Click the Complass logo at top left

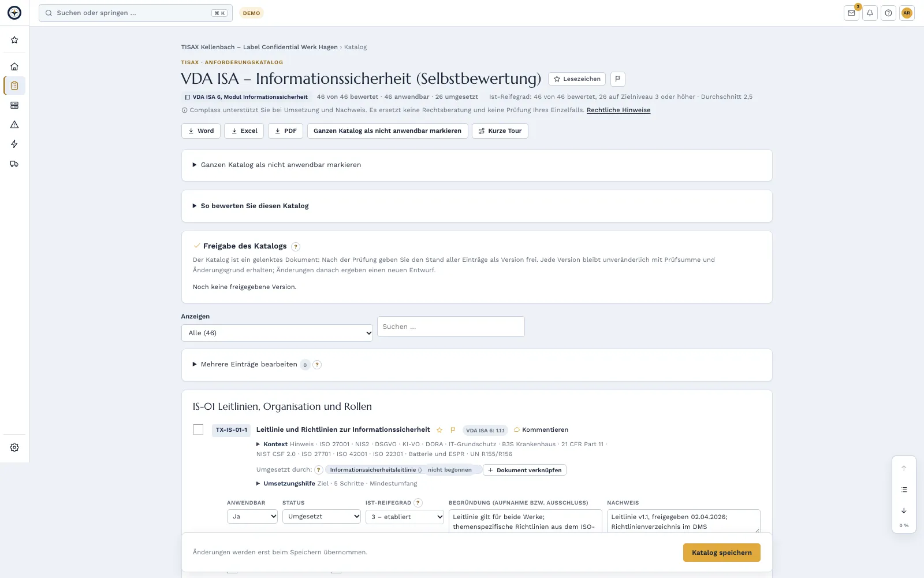pyautogui.click(x=14, y=13)
